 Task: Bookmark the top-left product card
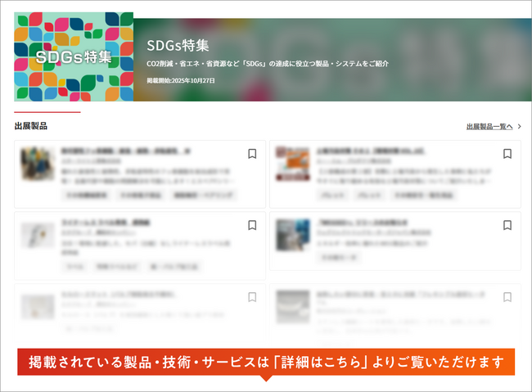pos(252,154)
